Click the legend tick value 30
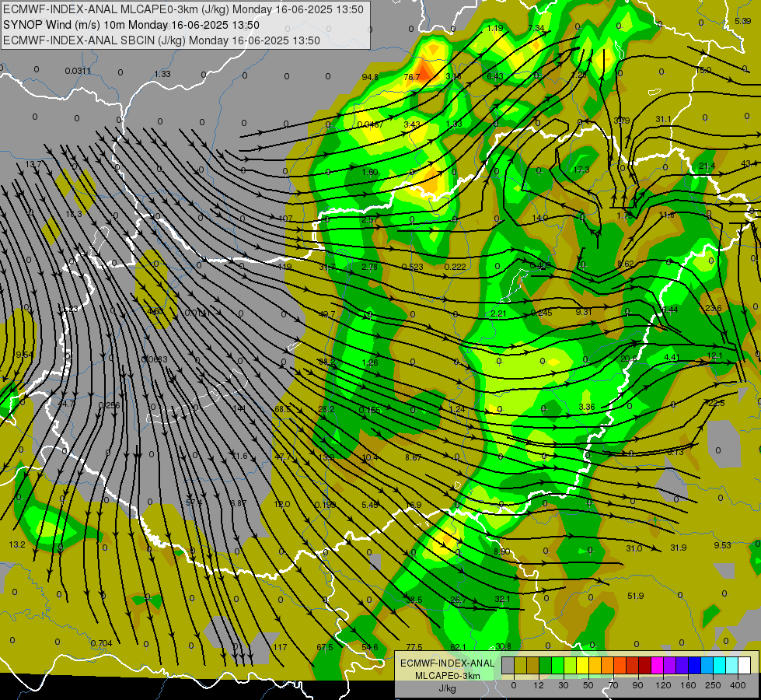This screenshot has width=761, height=700. tap(564, 685)
